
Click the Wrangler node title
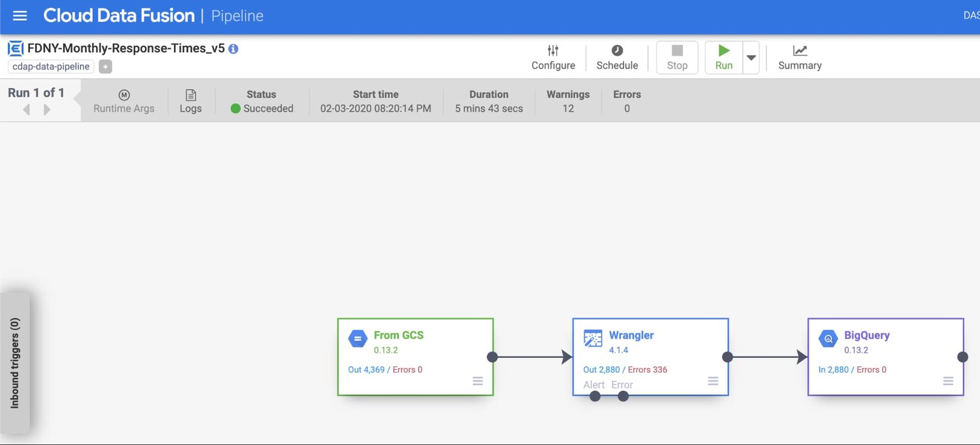(631, 335)
